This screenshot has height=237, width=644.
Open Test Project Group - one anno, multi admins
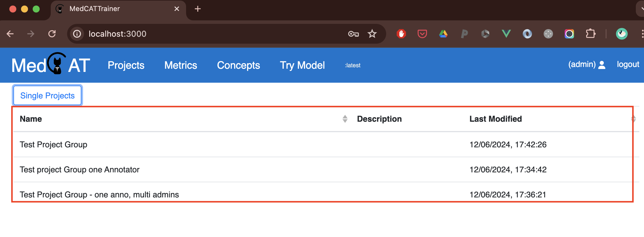click(x=326, y=194)
